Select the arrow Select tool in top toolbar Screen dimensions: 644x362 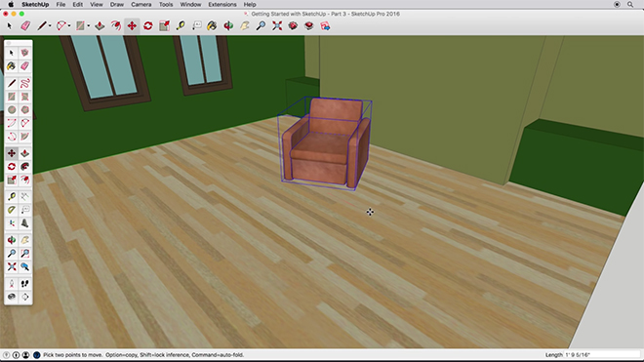click(x=10, y=26)
